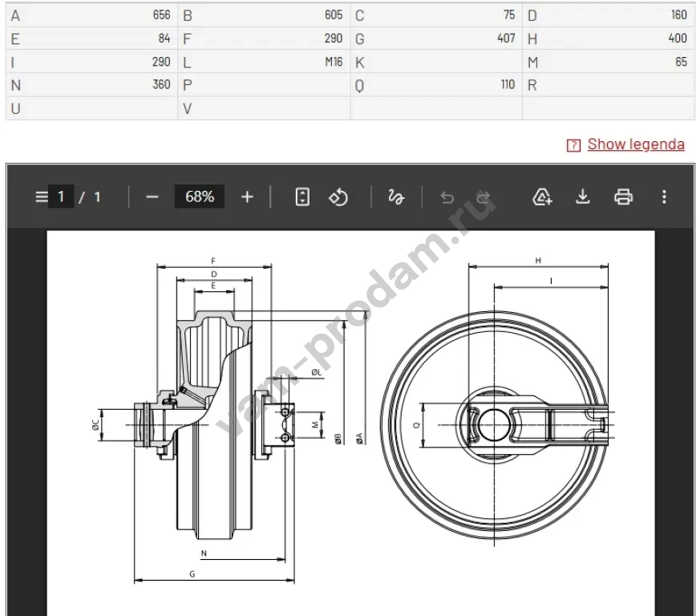
Task: Select the L dimension value M16
Action: pyautogui.click(x=333, y=62)
